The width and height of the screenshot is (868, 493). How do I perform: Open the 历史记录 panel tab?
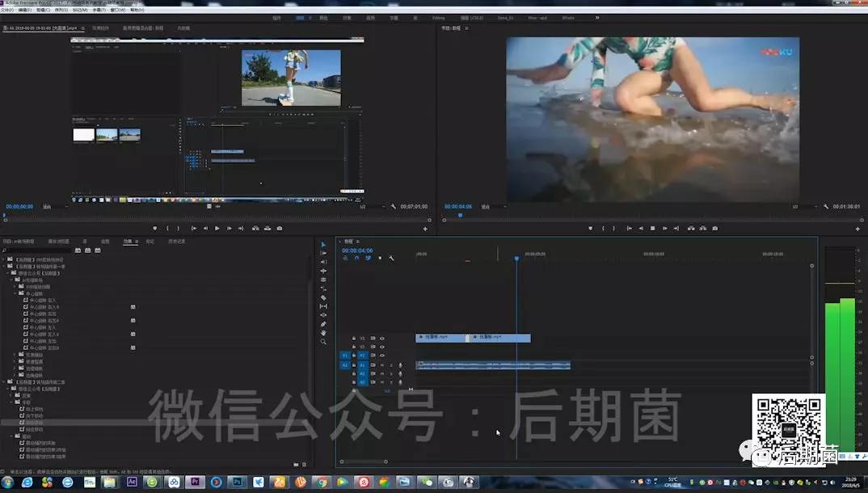176,241
